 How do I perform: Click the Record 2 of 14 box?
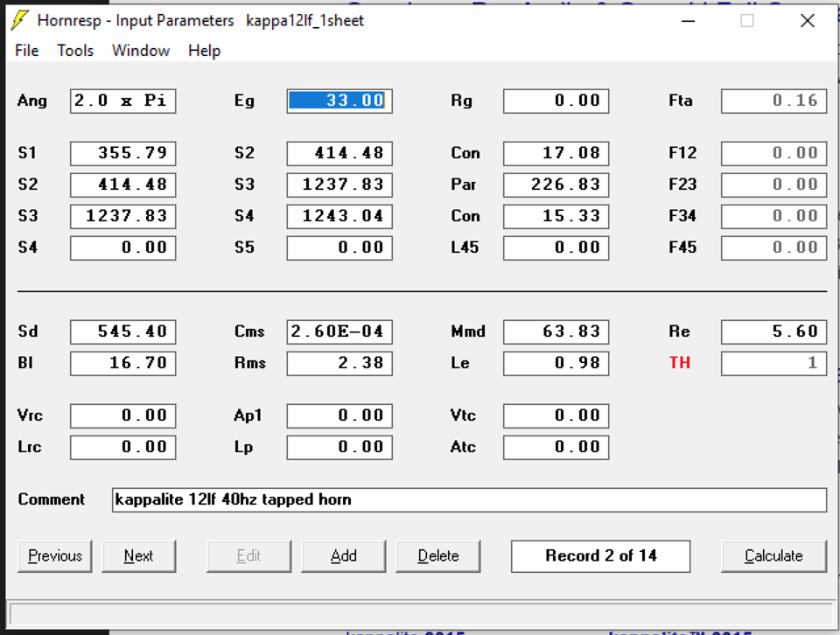[x=600, y=556]
